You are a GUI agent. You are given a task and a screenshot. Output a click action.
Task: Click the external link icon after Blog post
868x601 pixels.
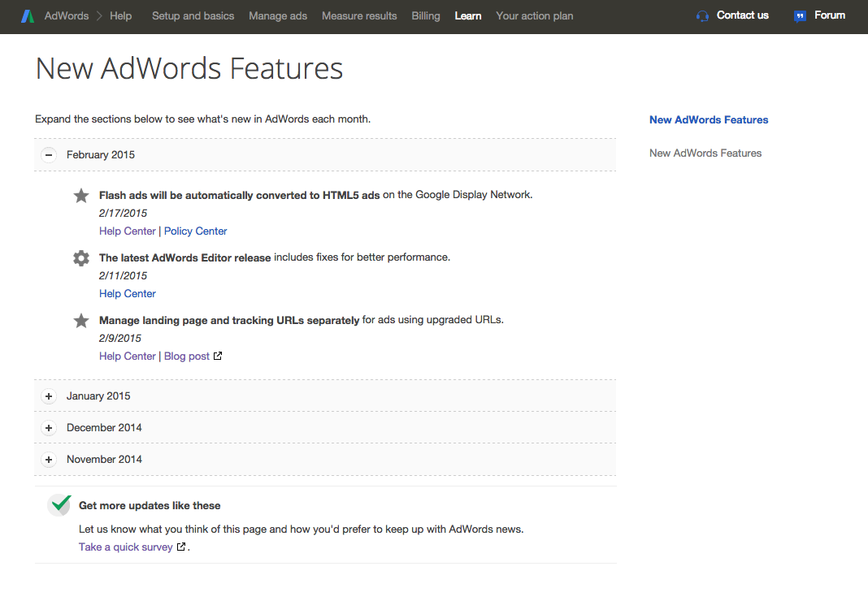[218, 357]
